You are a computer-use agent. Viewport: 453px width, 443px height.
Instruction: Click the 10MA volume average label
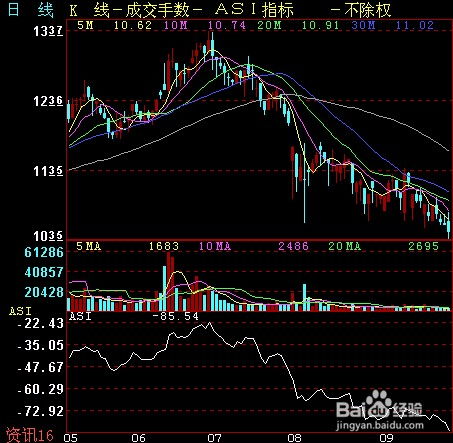(x=215, y=246)
